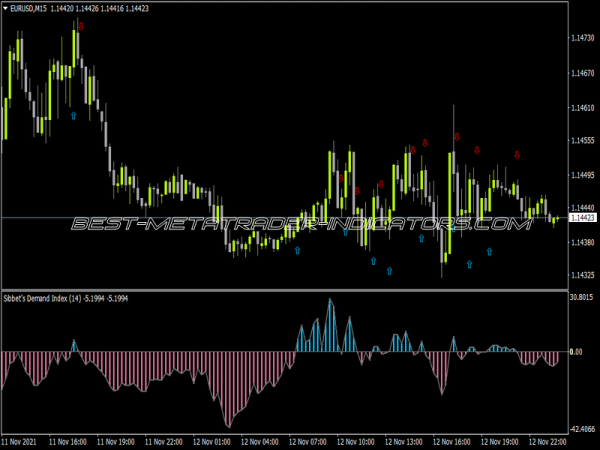Click price scale label 1.14730

pos(583,38)
